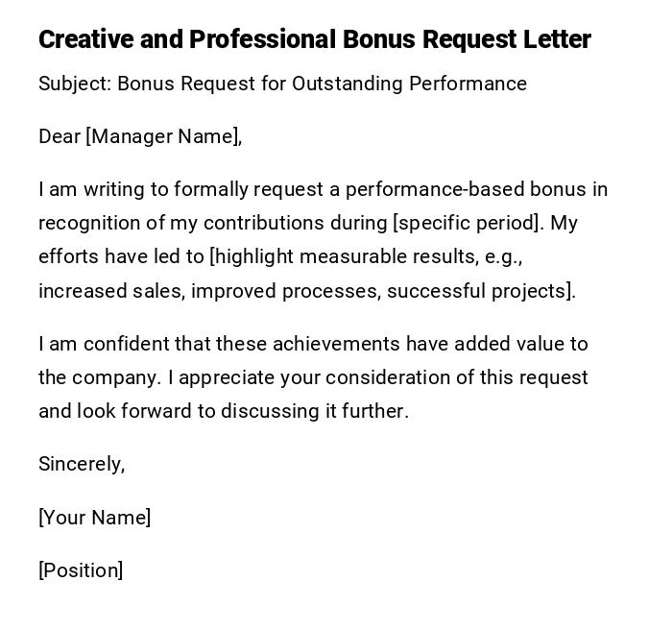This screenshot has width=672, height=630.
Task: Click the word "Subject:" label
Action: coord(75,84)
